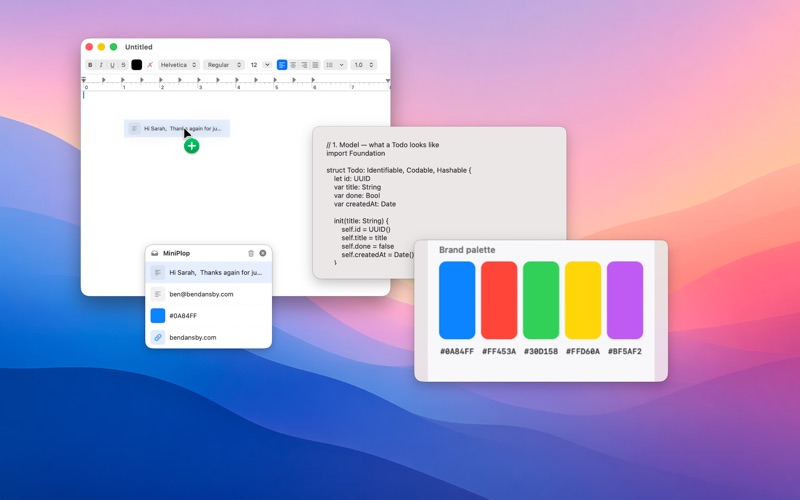Click the link icon beside bendansby.com
The image size is (800, 500).
(x=158, y=337)
